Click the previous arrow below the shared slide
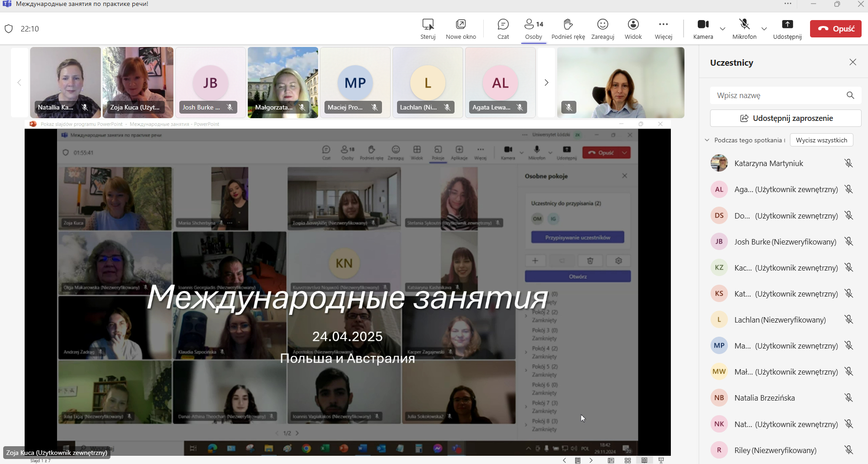This screenshot has height=464, width=868. pos(565,460)
